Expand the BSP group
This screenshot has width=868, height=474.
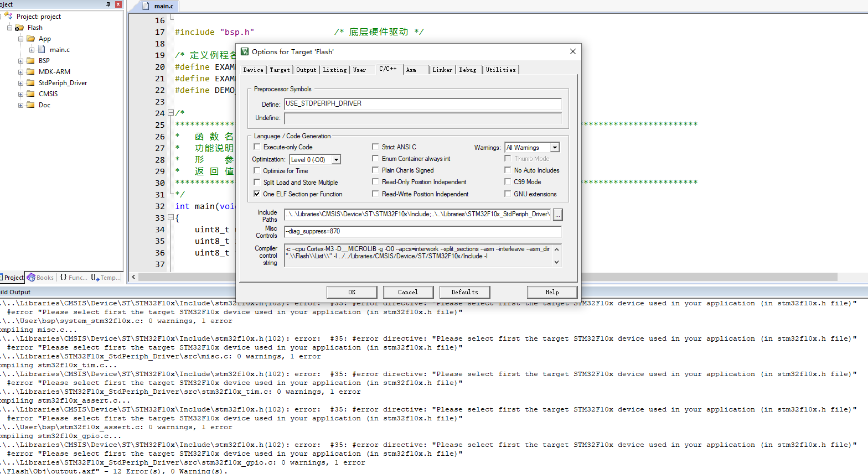click(x=20, y=61)
